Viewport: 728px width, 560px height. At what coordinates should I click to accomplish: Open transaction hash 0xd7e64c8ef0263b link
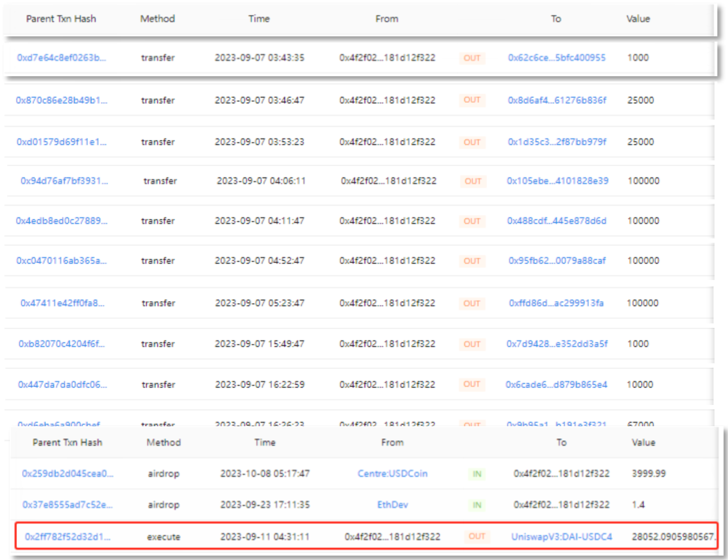pos(61,58)
